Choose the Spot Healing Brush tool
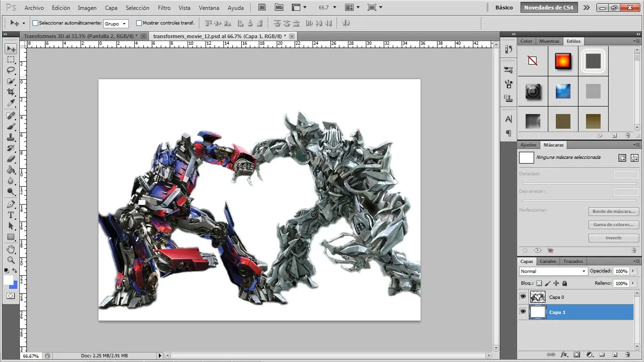The width and height of the screenshot is (644, 362). pyautogui.click(x=11, y=115)
